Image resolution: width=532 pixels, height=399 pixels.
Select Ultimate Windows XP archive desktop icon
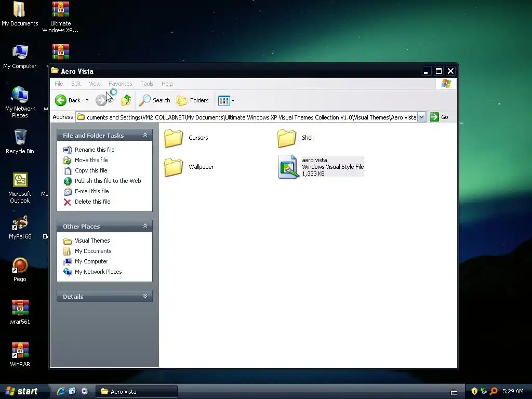(60, 17)
